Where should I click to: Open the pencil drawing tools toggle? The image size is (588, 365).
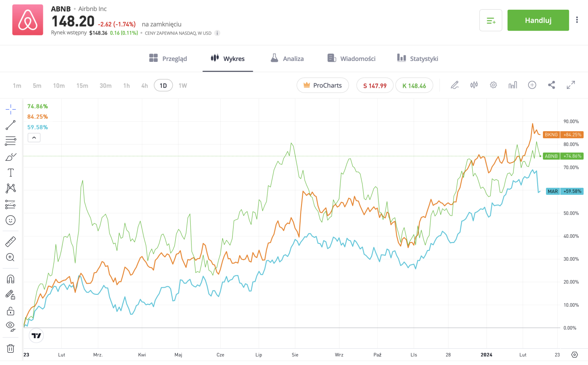tap(455, 85)
